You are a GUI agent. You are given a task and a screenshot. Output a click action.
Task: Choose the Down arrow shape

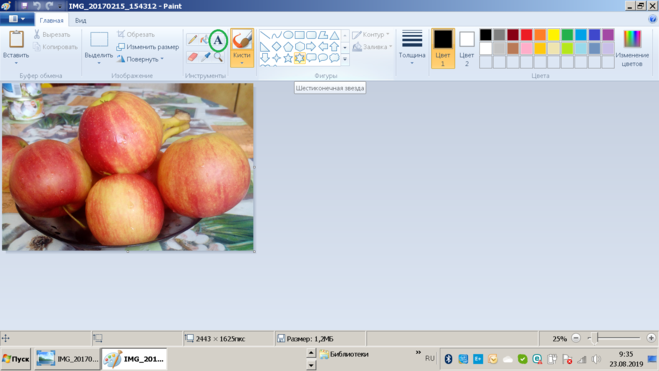click(265, 58)
